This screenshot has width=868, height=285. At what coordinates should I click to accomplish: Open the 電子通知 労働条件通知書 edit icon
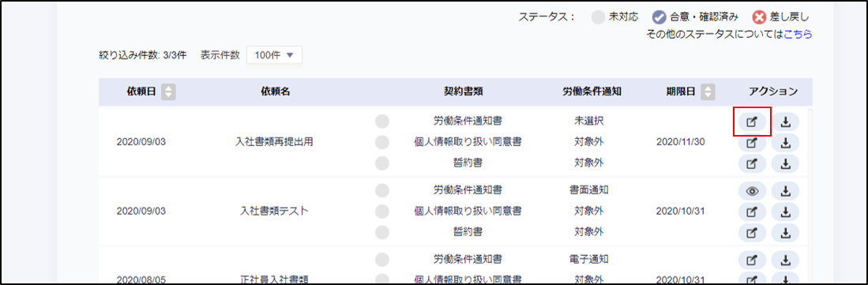point(753,260)
